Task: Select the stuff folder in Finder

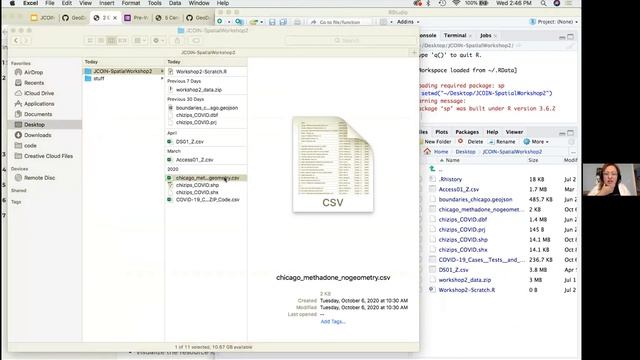Action: click(124, 78)
